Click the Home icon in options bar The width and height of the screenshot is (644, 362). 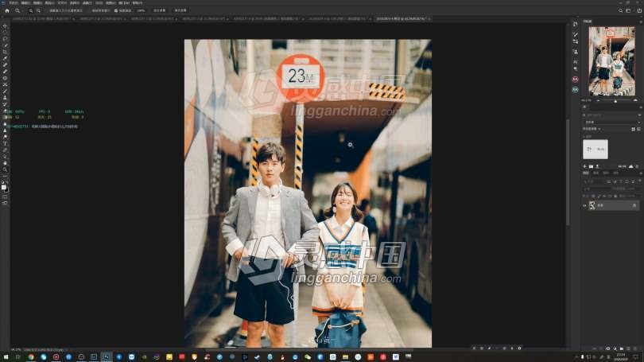(x=7, y=10)
